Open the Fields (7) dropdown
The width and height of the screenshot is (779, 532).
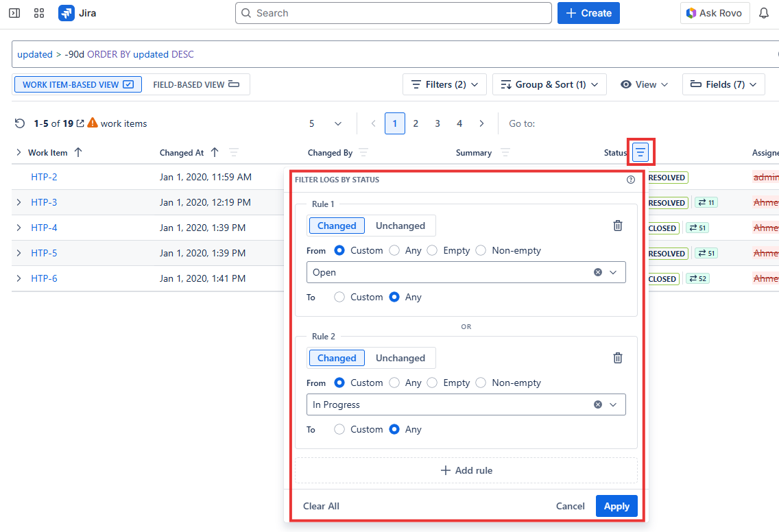click(723, 84)
